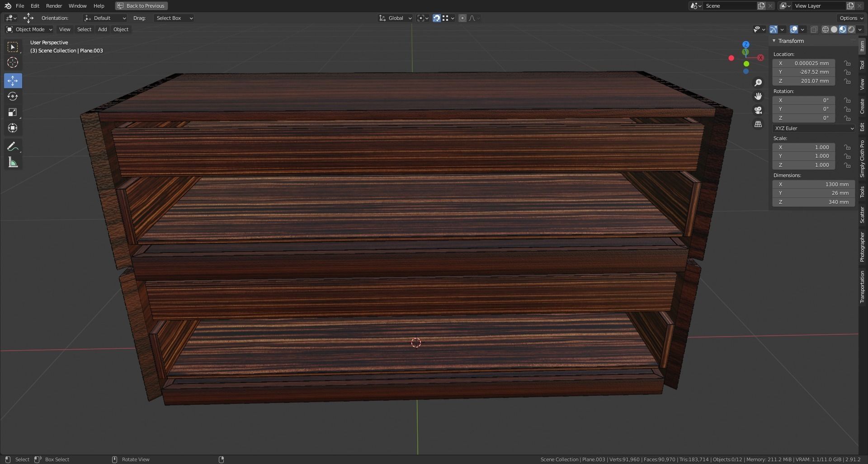The image size is (868, 464).
Task: Toggle the Rotation Y lock
Action: [847, 109]
